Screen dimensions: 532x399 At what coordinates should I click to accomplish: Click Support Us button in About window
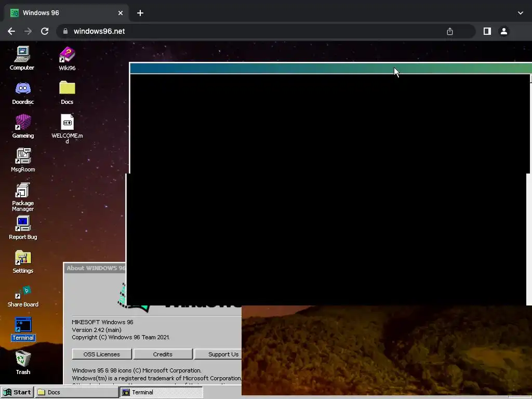pos(218,354)
